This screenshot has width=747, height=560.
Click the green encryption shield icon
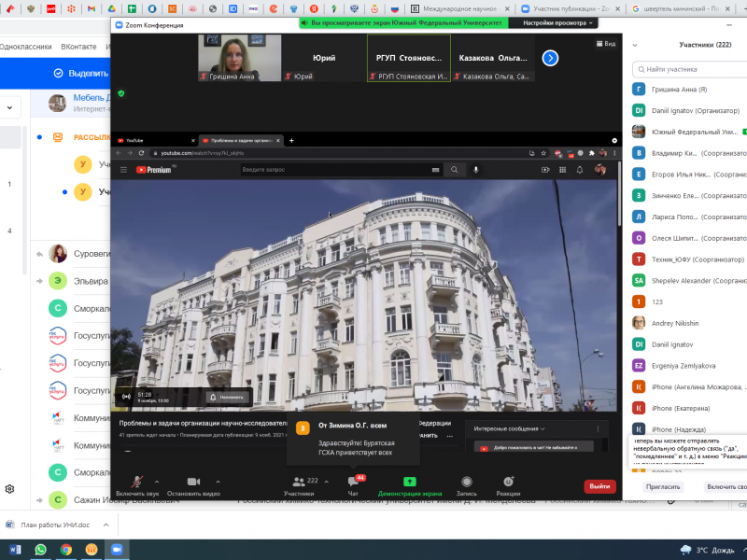121,93
